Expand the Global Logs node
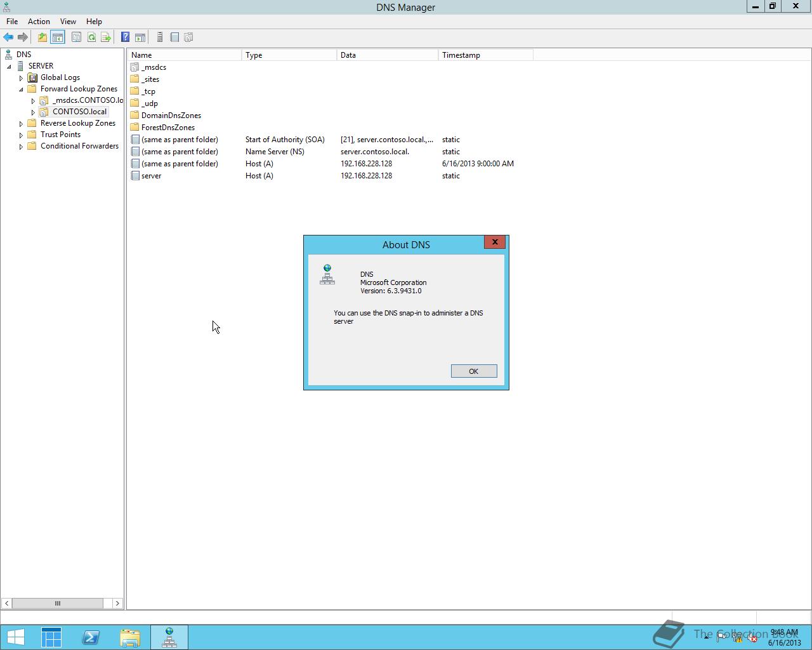812x650 pixels. (x=21, y=78)
